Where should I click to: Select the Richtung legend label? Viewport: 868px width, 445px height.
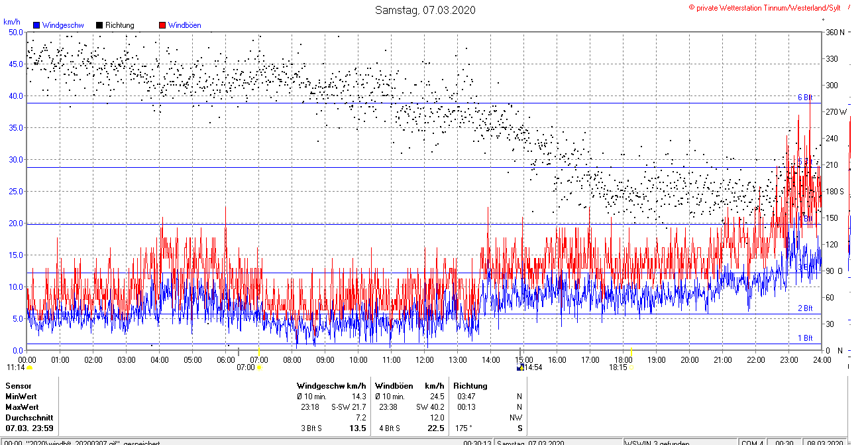click(119, 25)
